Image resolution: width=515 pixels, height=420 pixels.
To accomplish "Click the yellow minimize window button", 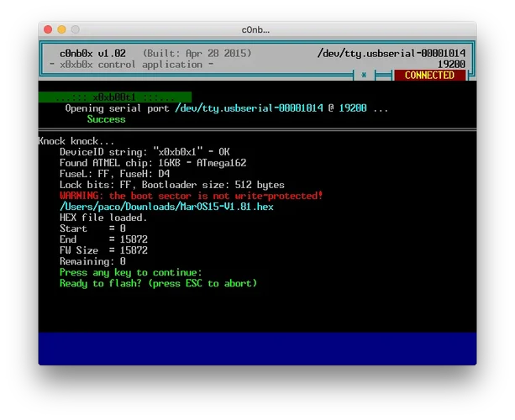I will (x=61, y=29).
